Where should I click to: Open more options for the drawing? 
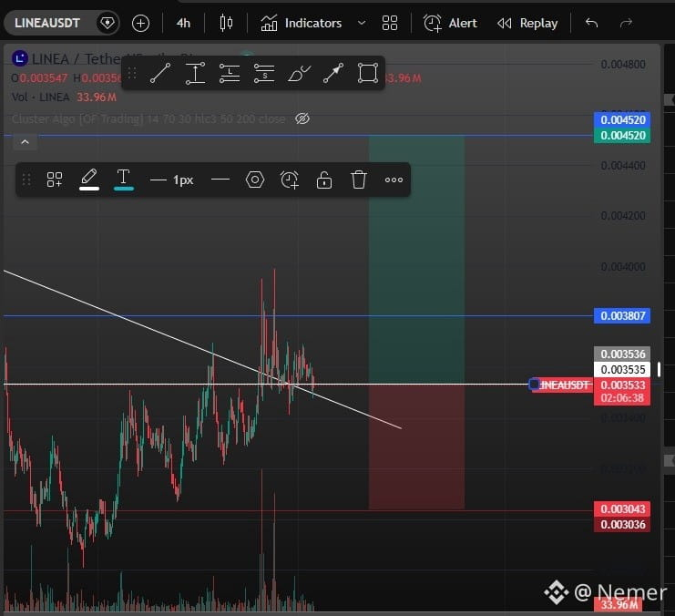coord(394,180)
